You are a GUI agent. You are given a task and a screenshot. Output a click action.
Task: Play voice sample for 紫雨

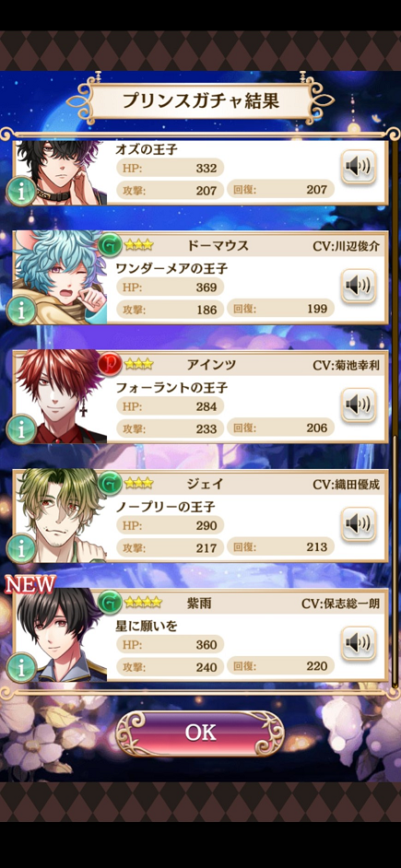(x=359, y=642)
